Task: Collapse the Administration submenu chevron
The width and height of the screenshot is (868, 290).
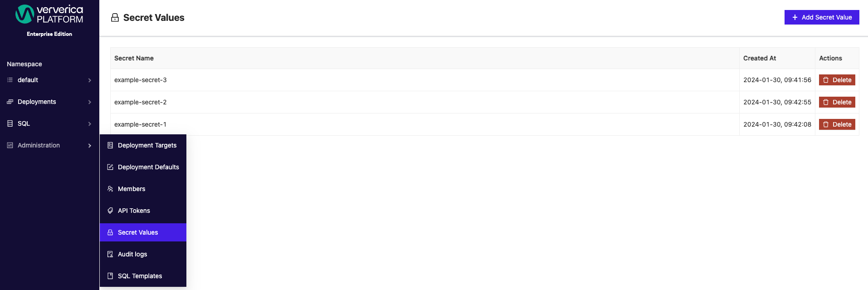Action: (90, 146)
